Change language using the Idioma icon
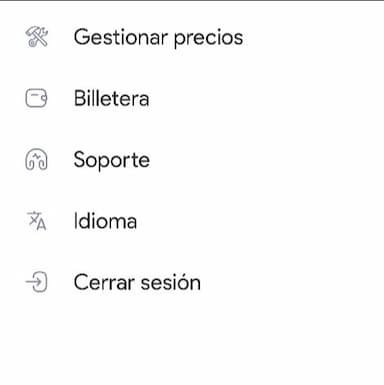Image resolution: width=384 pixels, height=385 pixels. pyautogui.click(x=36, y=221)
